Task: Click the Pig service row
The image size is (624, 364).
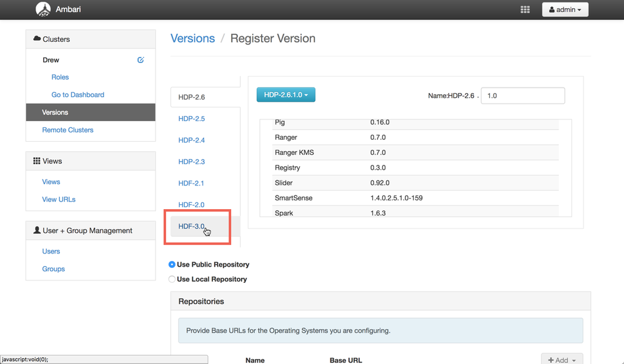Action: tap(416, 124)
